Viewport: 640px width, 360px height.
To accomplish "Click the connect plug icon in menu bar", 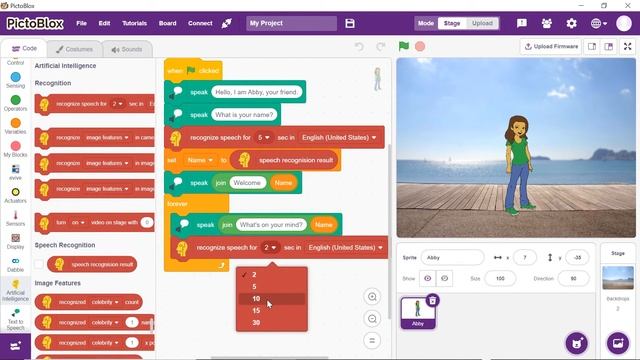I will (227, 23).
